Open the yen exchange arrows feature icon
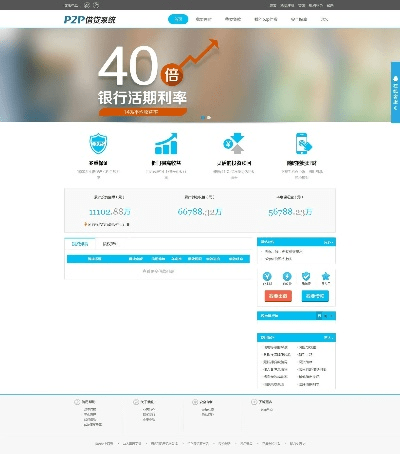Viewport: 400px width, 454px height. pos(234,143)
